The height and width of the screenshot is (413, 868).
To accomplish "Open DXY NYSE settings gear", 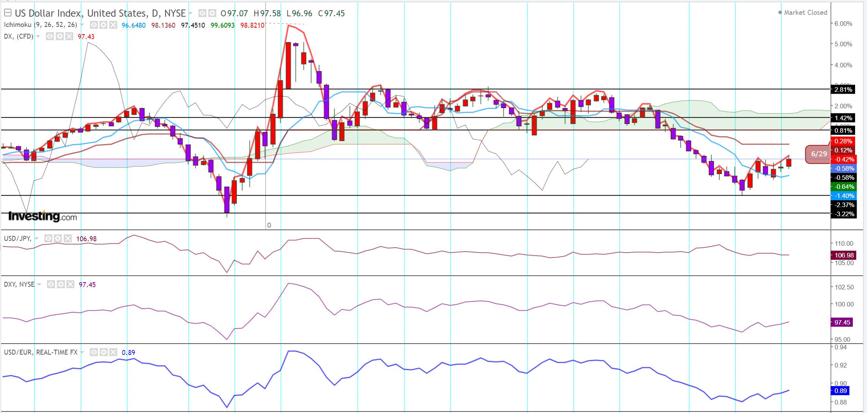I will pos(61,284).
